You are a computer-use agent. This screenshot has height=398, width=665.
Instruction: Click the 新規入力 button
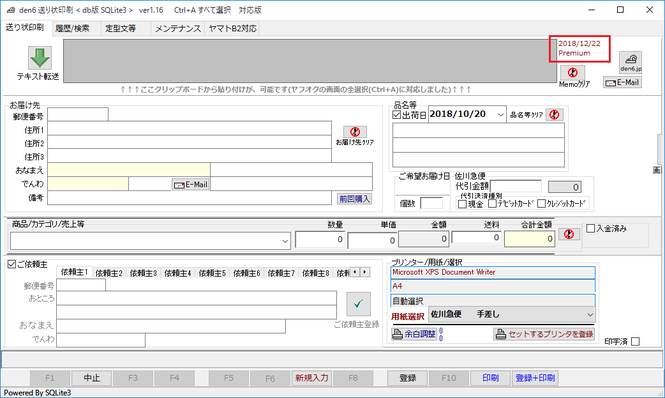pos(312,378)
